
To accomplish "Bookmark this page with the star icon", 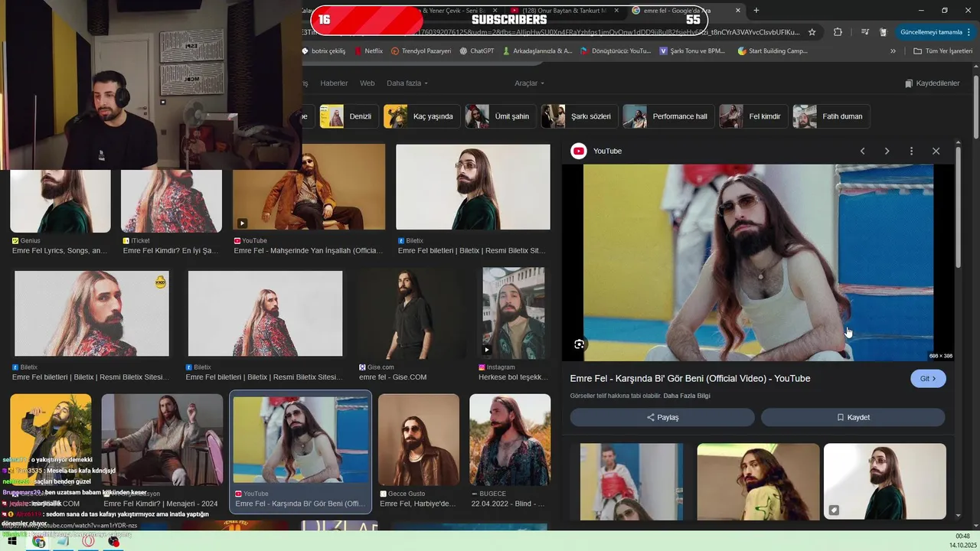I will pyautogui.click(x=812, y=32).
